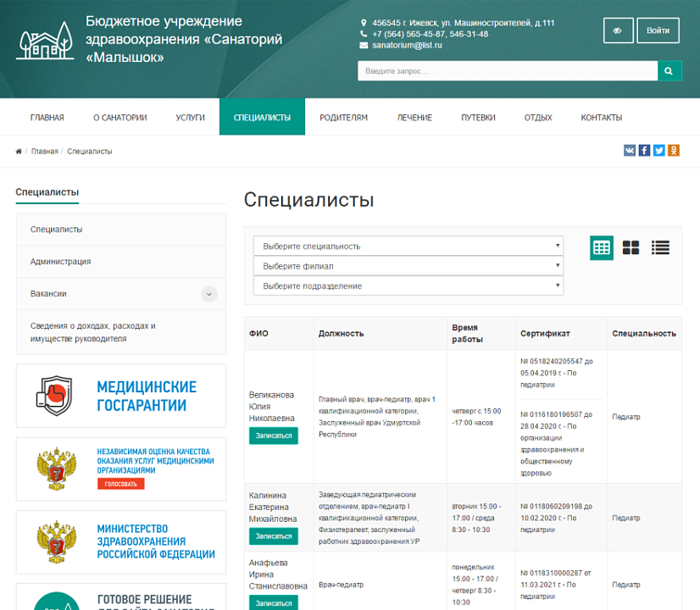Screen dimensions: 700x610
Task: Click the red ГОЛОСОВАТЬ button
Action: click(121, 484)
